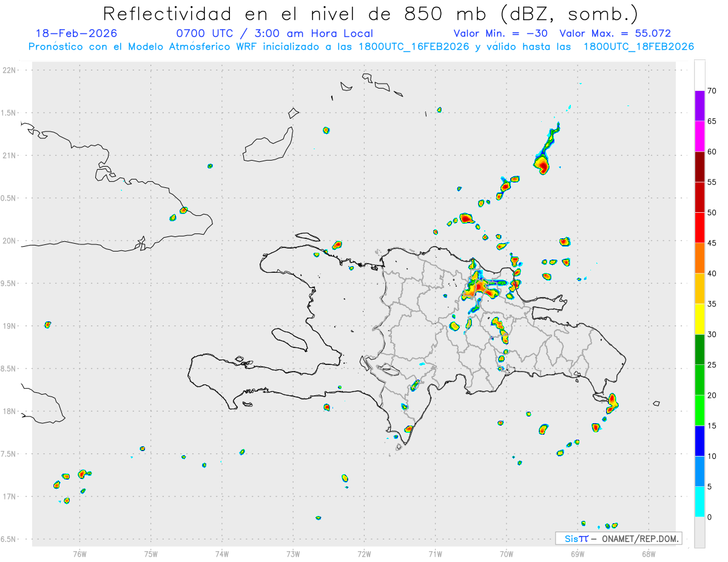Viewport: 728px width, 562px height.
Task: Click the colorbar value '65'
Action: [x=712, y=121]
